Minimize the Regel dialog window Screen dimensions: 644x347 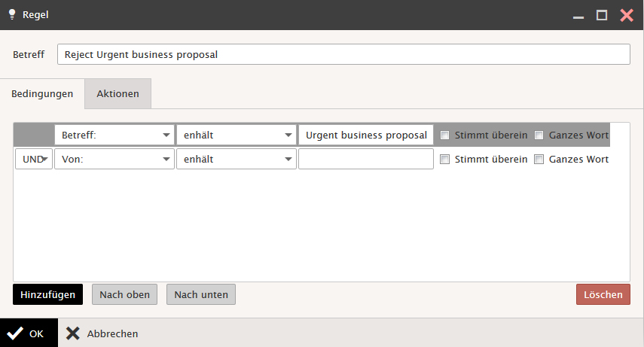(578, 15)
